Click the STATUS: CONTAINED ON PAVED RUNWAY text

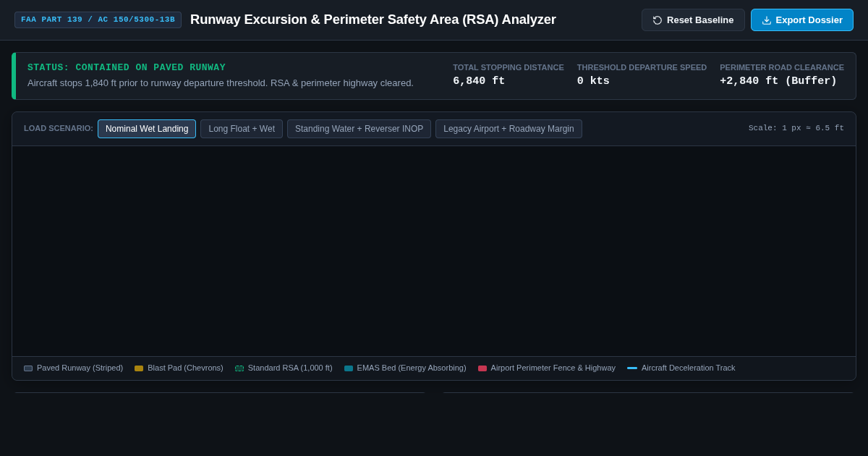tap(127, 67)
